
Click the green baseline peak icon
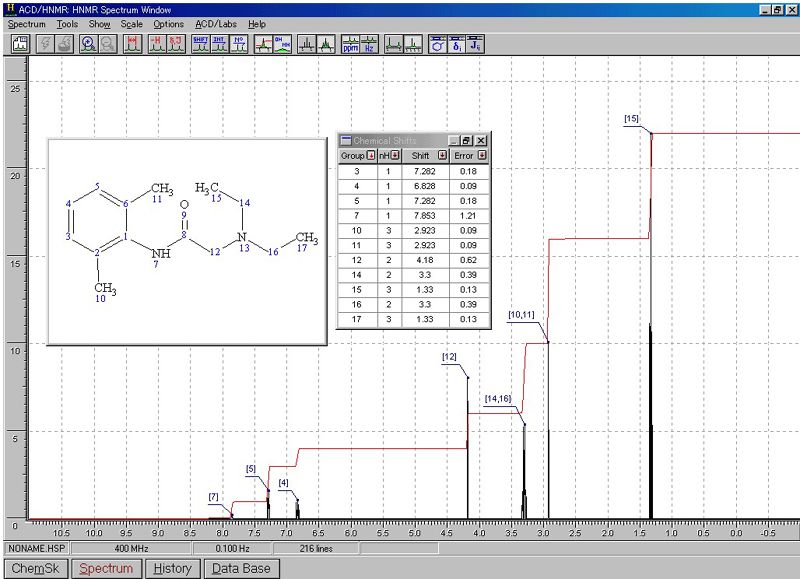(393, 44)
